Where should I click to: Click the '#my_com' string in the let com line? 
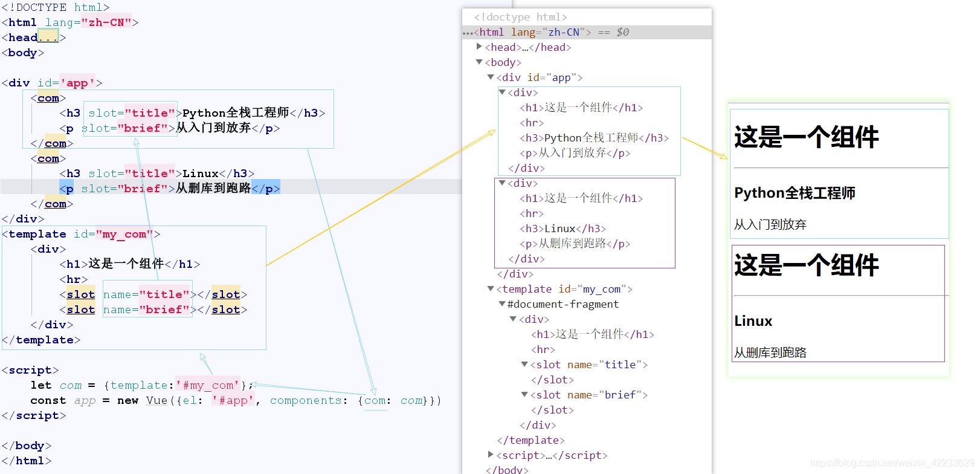[x=208, y=385]
